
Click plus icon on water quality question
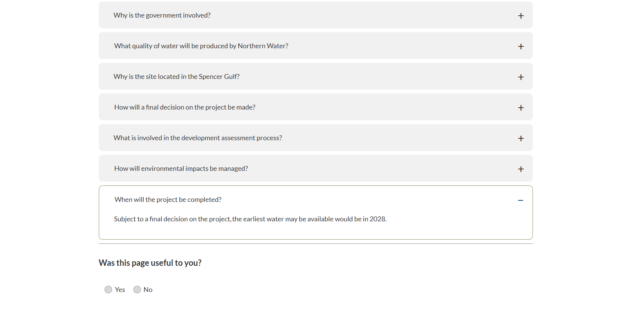[521, 46]
